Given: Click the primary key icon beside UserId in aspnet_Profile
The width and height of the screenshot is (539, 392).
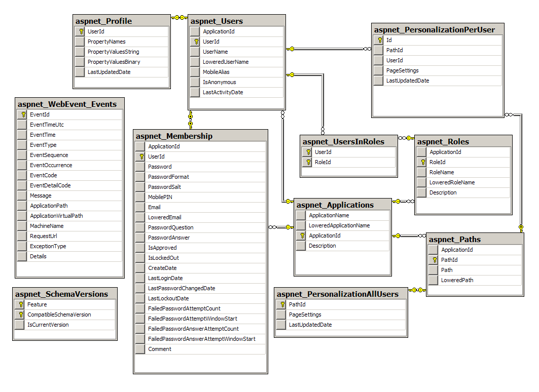Looking at the screenshot, I should click(x=81, y=31).
